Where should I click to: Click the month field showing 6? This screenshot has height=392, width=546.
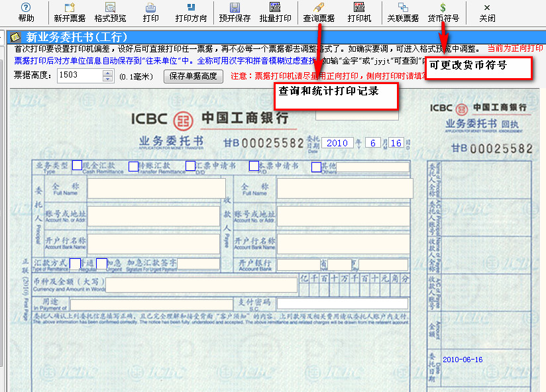pos(372,142)
